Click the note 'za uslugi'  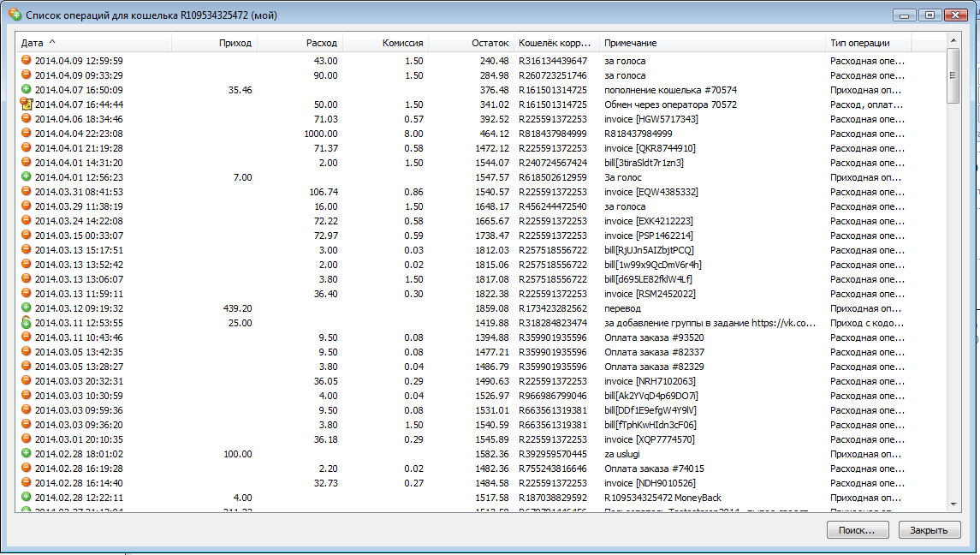622,454
